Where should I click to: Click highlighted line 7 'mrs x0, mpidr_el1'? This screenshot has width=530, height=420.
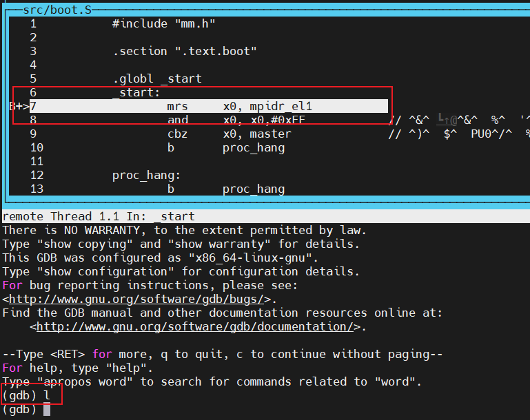coord(209,106)
